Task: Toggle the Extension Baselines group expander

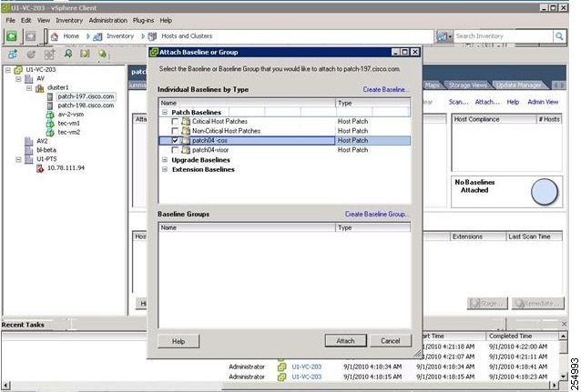Action: click(x=165, y=169)
